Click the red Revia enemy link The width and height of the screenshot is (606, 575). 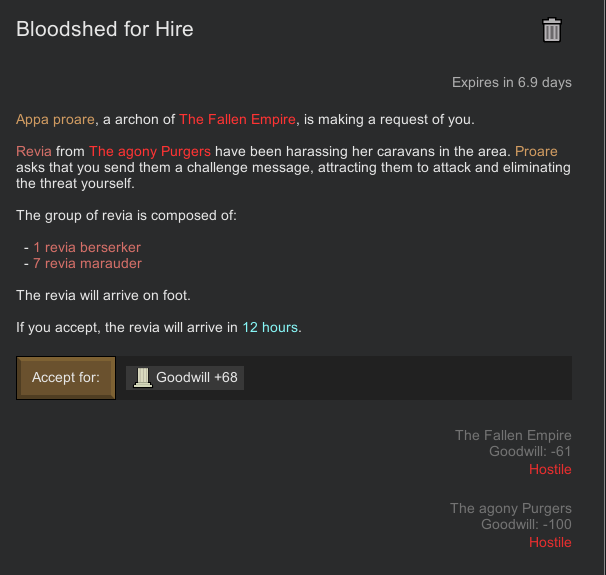(x=34, y=151)
